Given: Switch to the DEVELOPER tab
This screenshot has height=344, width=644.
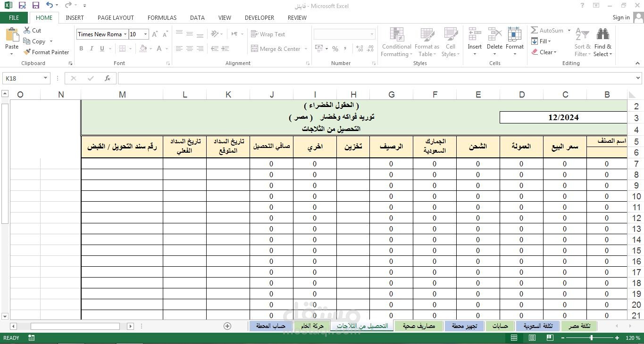Looking at the screenshot, I should (x=259, y=17).
